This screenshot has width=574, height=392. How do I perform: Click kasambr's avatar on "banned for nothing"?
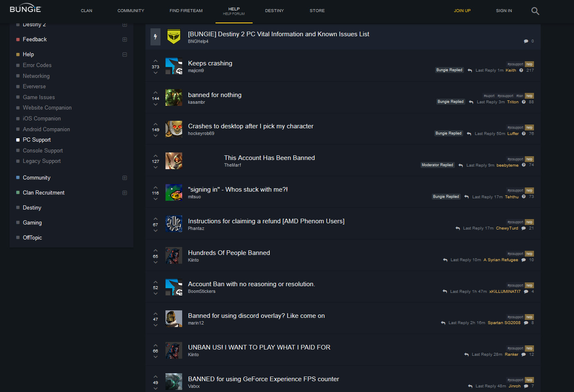pyautogui.click(x=174, y=97)
